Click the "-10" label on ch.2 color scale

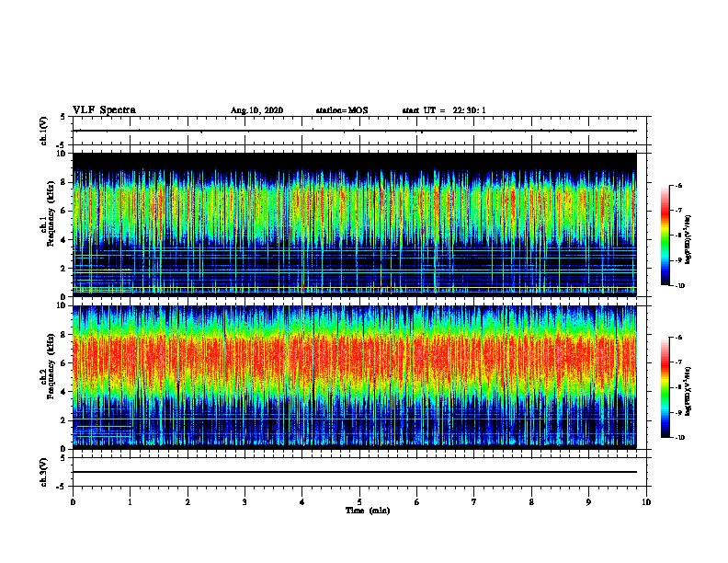click(679, 438)
